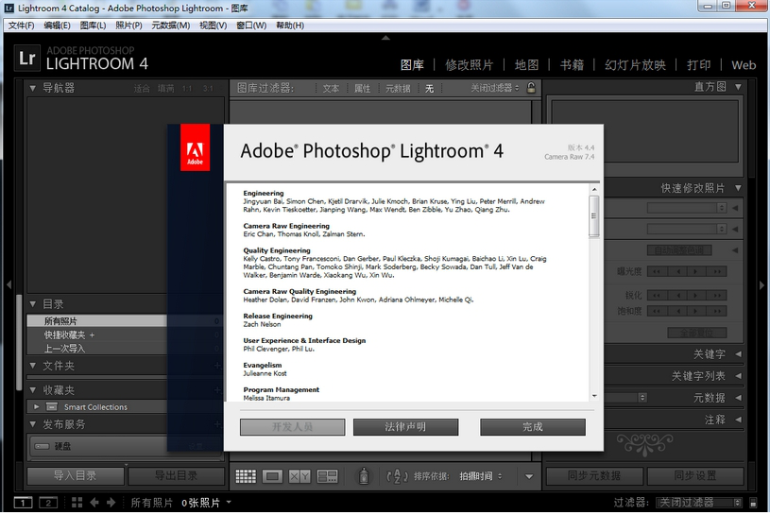Open the 文件(F) menu

click(x=21, y=26)
